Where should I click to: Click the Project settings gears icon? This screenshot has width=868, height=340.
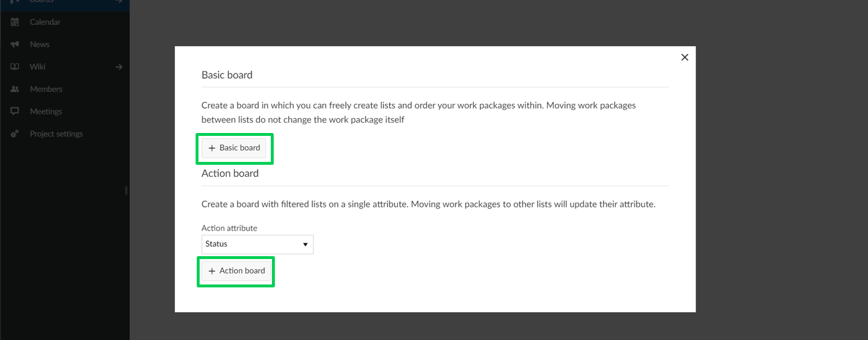15,134
